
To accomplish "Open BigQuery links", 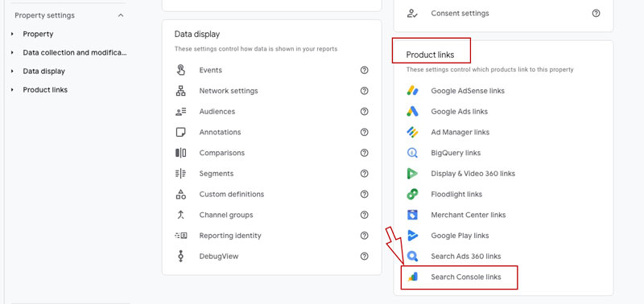I will coord(456,153).
